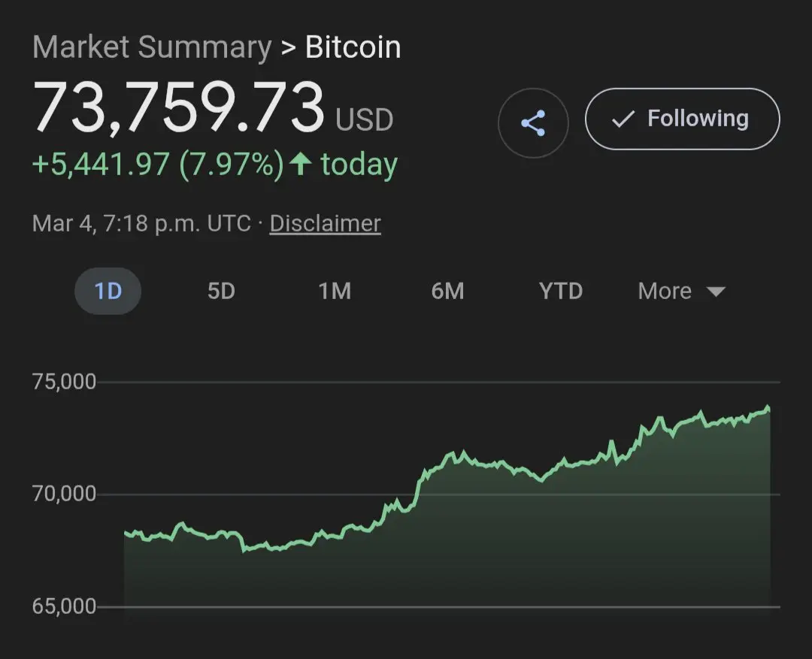Click the 65,000 y-axis label
Image resolution: width=812 pixels, height=659 pixels.
pos(65,606)
